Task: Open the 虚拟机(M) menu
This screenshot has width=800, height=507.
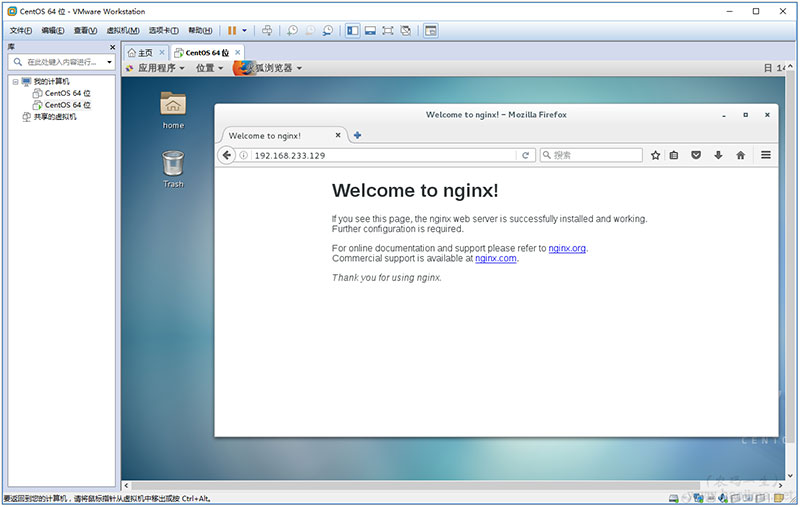Action: tap(123, 31)
